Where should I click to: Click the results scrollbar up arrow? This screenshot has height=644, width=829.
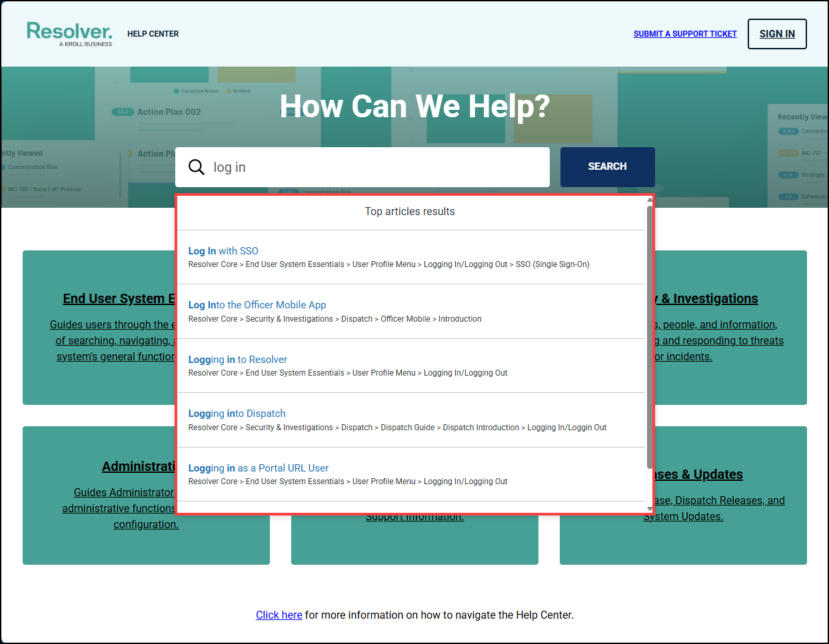pos(650,200)
